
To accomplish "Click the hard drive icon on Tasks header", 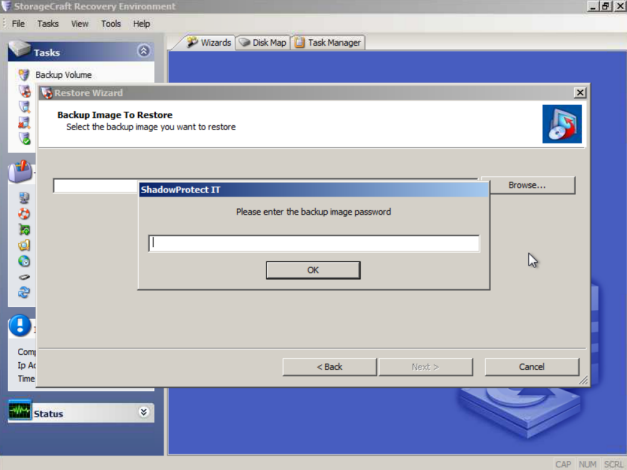I will pyautogui.click(x=20, y=49).
